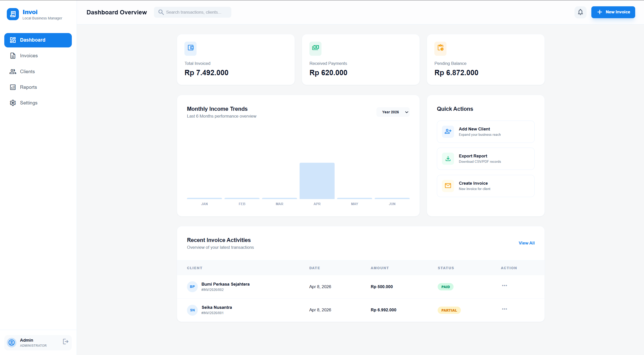644x355 pixels.
Task: Click the Invoi app logo icon
Action: pos(13,14)
